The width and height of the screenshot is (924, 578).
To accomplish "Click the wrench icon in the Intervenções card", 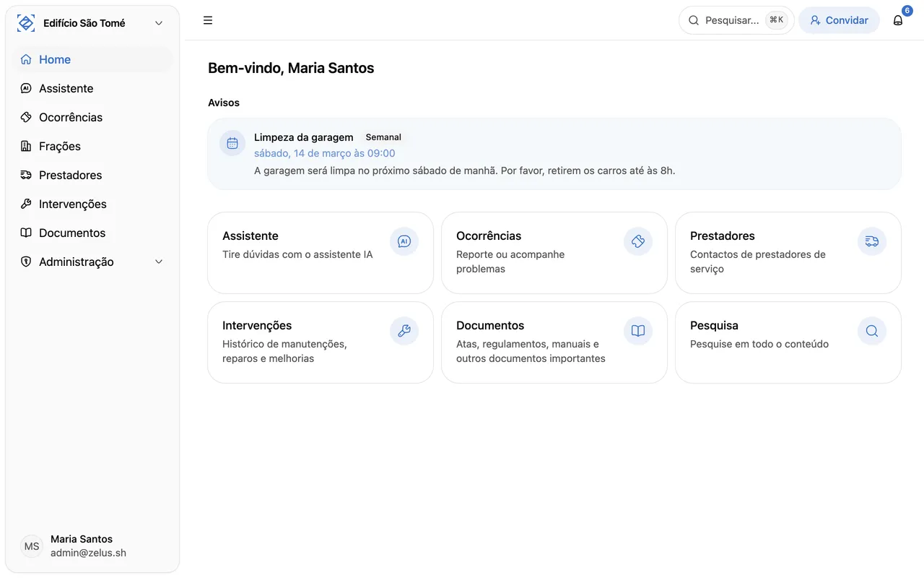I will click(x=404, y=331).
